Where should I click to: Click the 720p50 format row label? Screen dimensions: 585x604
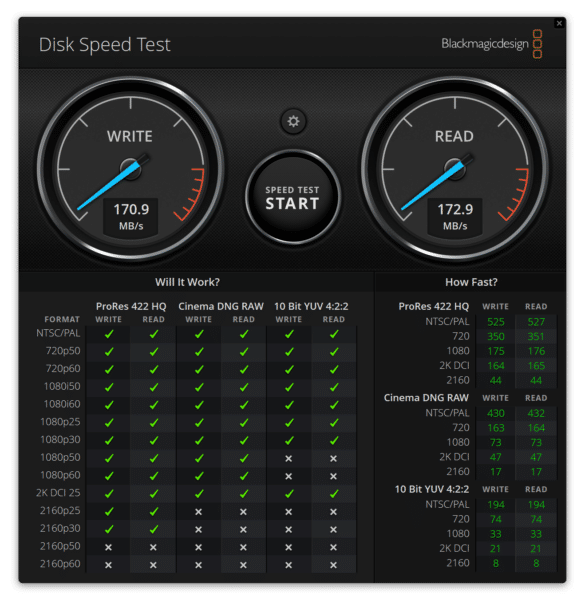63,351
